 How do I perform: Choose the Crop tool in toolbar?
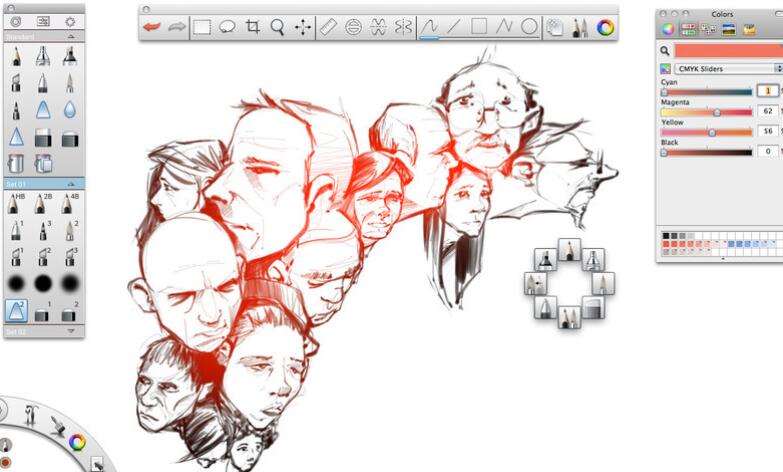[x=253, y=27]
